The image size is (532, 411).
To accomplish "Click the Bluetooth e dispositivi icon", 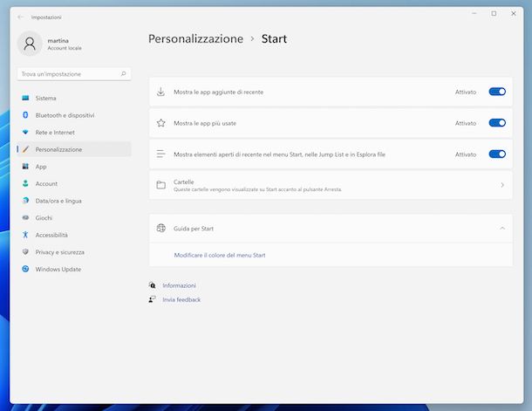I will pos(25,115).
